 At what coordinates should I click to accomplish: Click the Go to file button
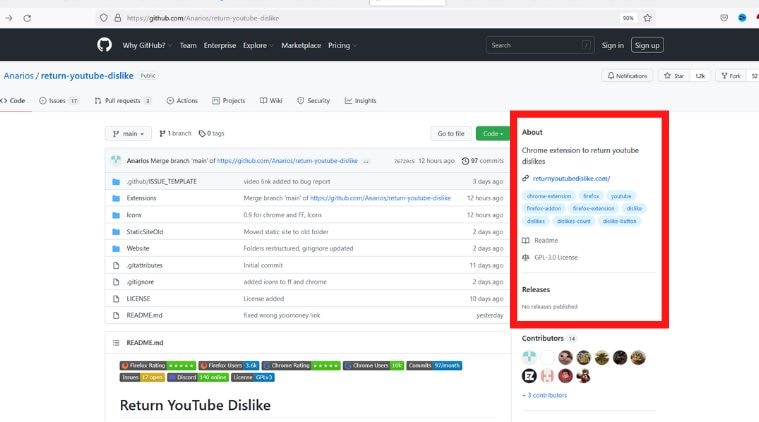451,134
